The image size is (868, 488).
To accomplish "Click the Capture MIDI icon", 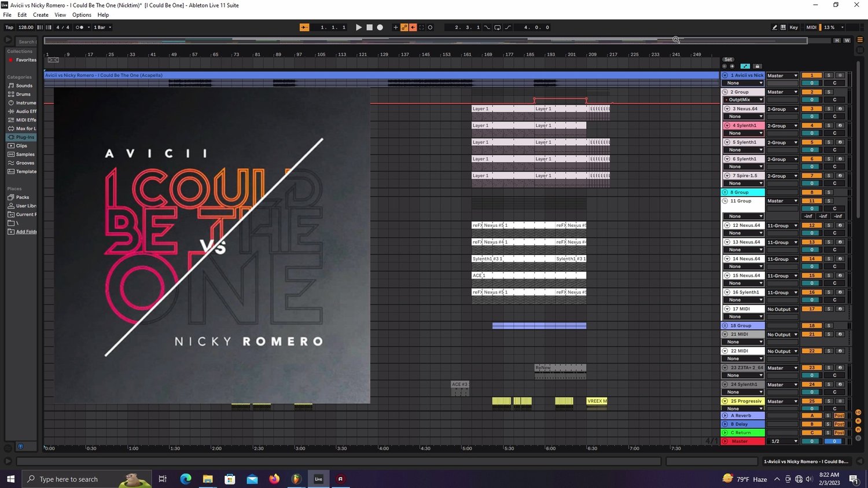I will point(421,27).
